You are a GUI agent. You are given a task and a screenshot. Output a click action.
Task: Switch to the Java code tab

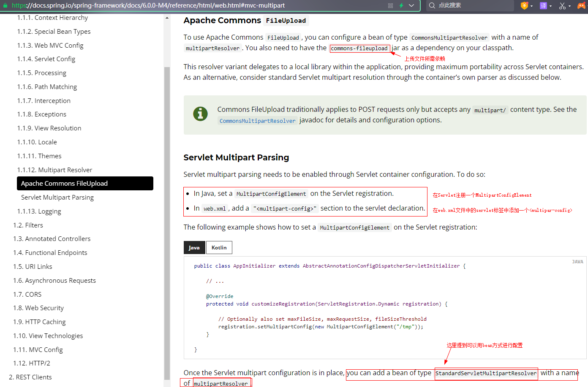(194, 248)
